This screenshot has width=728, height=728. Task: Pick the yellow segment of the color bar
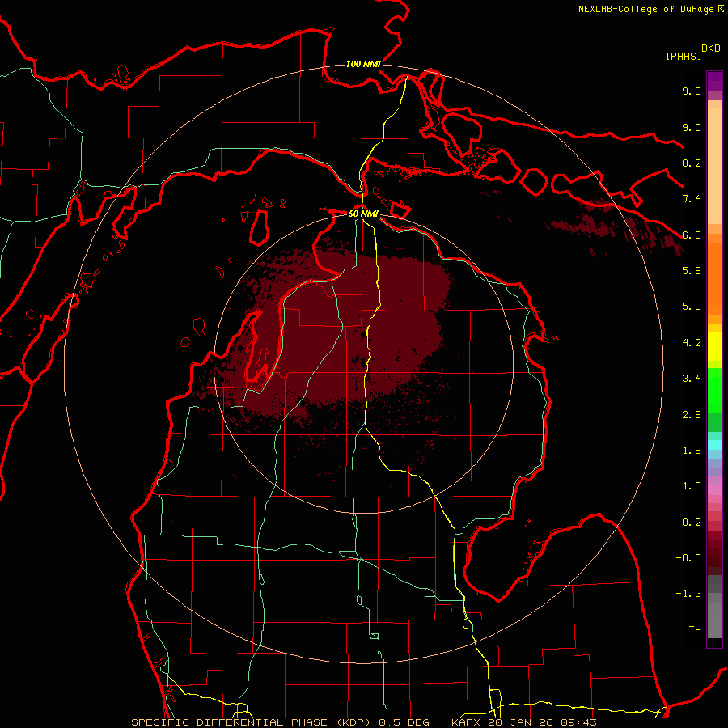point(714,346)
